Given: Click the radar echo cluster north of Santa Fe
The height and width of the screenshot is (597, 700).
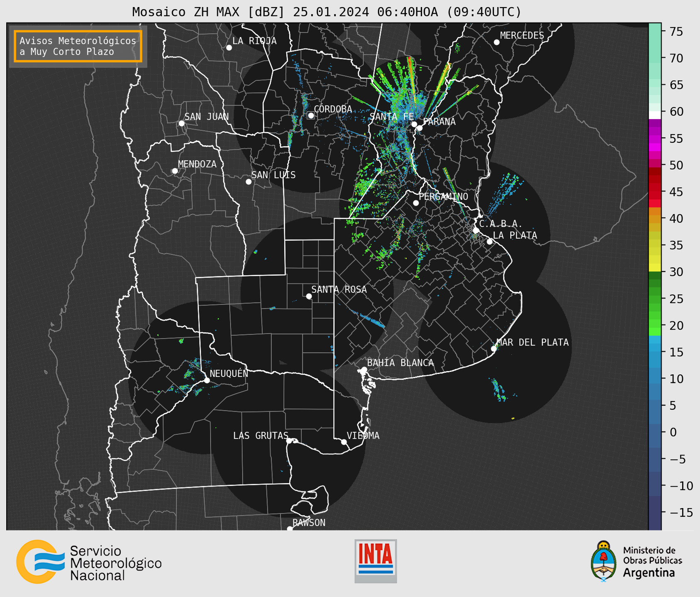Looking at the screenshot, I should (x=407, y=98).
